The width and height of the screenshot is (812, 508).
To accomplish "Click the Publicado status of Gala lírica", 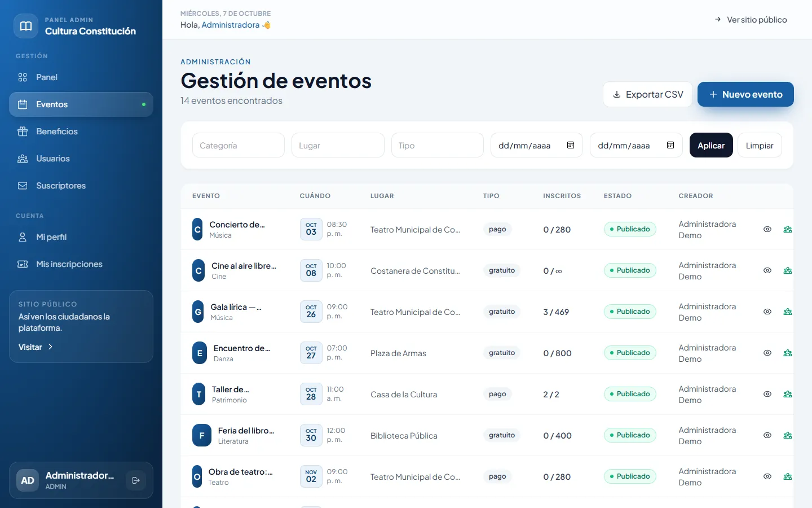I will pos(630,312).
